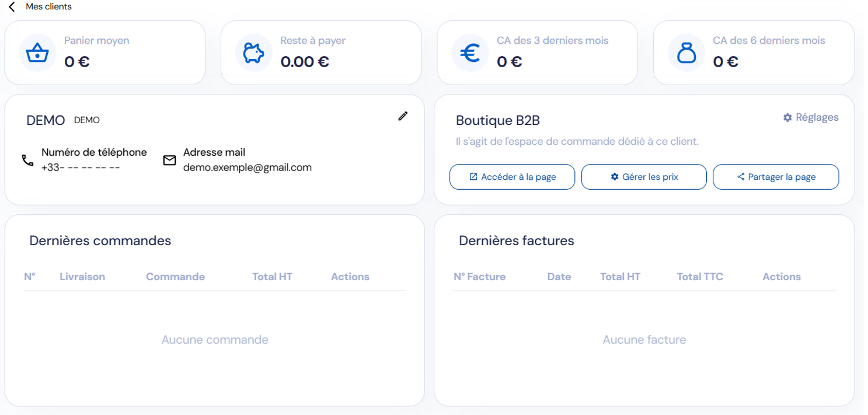Click the Dernières factures heading

(517, 240)
